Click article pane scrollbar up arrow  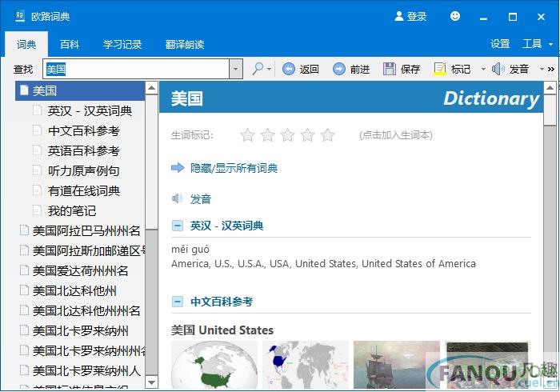pos(550,88)
